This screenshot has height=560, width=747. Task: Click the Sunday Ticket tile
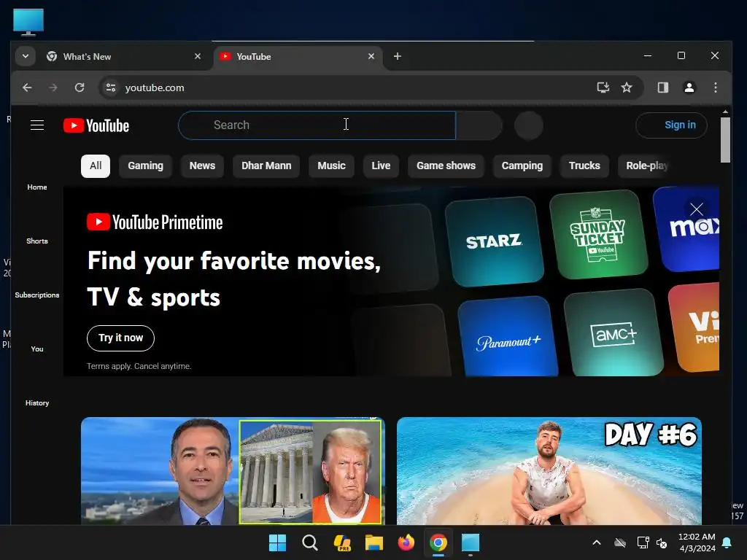(x=598, y=235)
